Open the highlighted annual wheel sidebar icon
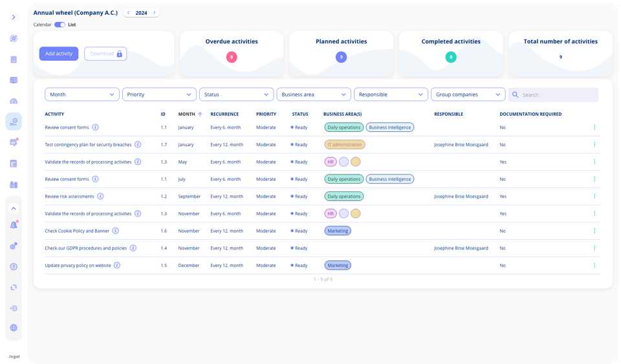621x364 pixels. (14, 122)
